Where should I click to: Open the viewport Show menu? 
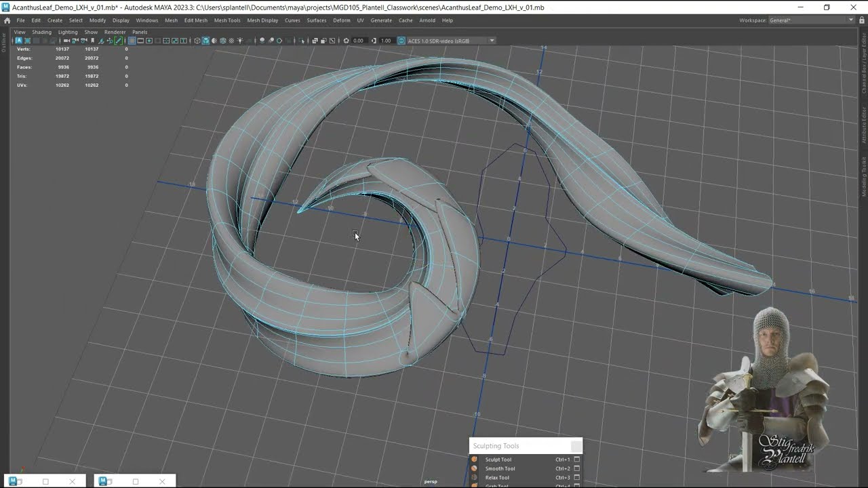click(x=91, y=32)
